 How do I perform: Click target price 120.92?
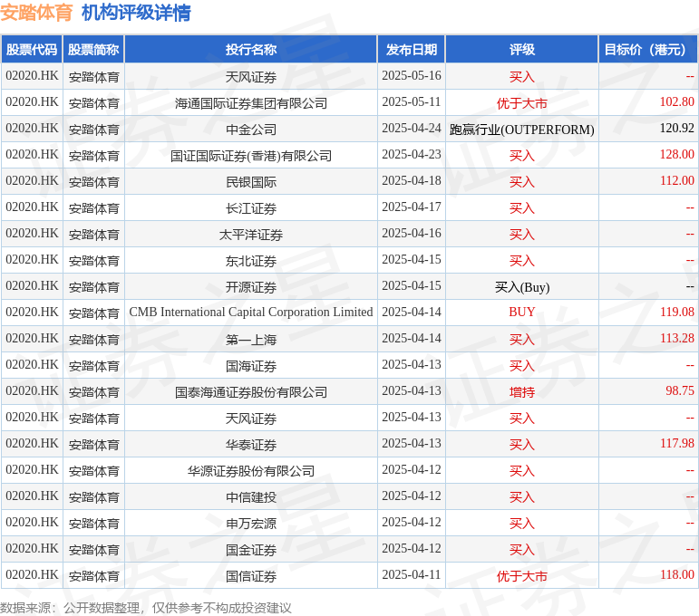(x=676, y=129)
